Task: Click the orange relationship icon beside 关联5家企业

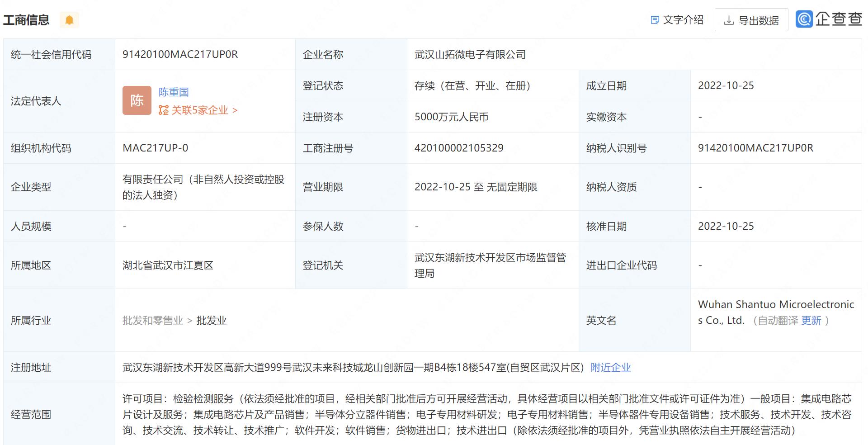Action: point(163,110)
